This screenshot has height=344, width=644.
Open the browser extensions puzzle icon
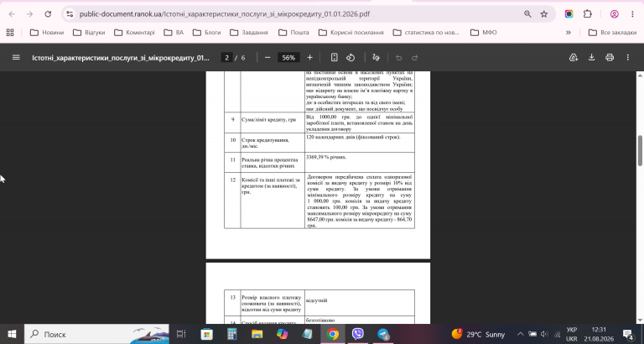[588, 14]
